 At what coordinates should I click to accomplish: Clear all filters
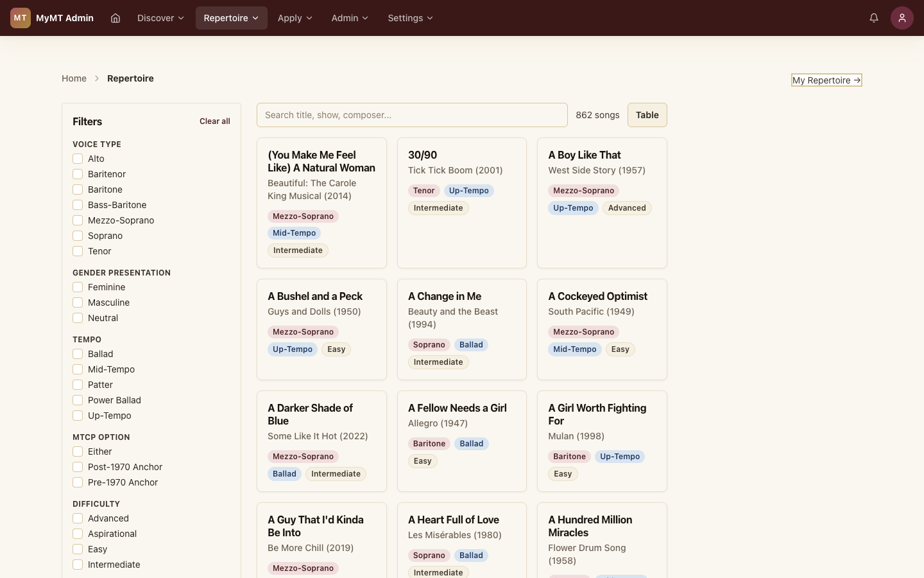click(x=215, y=121)
